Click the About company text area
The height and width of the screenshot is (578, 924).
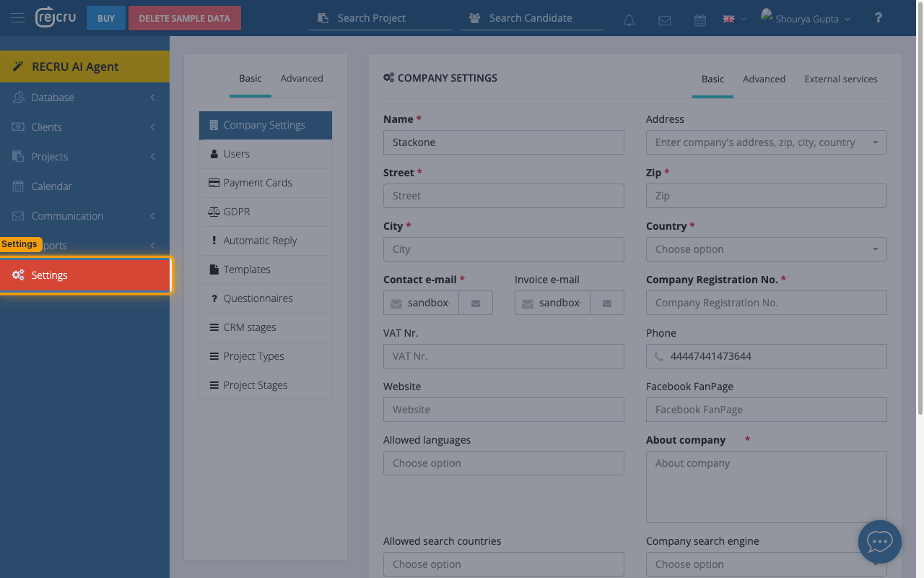pos(767,487)
